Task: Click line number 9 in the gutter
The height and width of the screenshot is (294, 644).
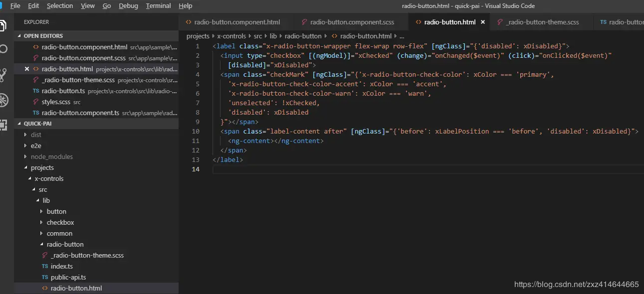Action: pos(198,122)
